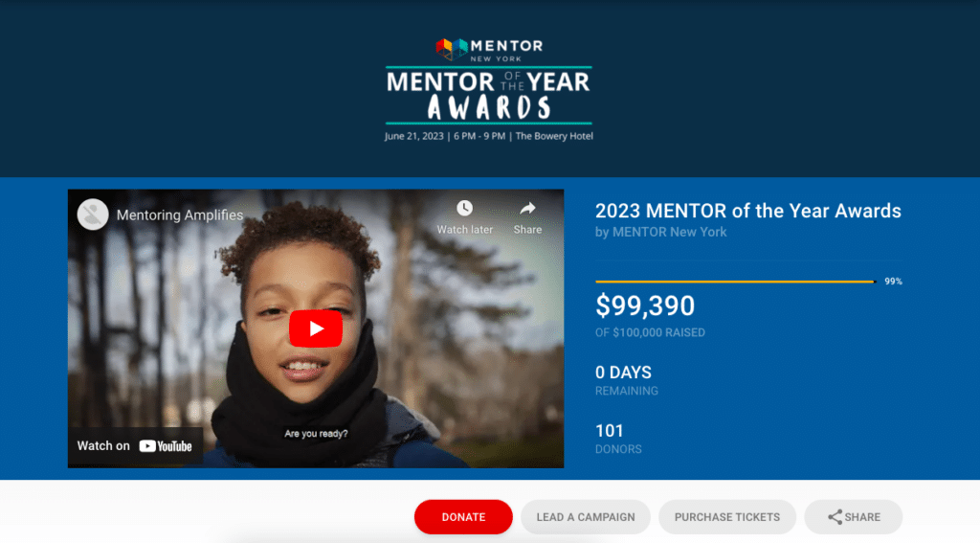Click the video Share arrow icon
This screenshot has width=980, height=543.
527,209
